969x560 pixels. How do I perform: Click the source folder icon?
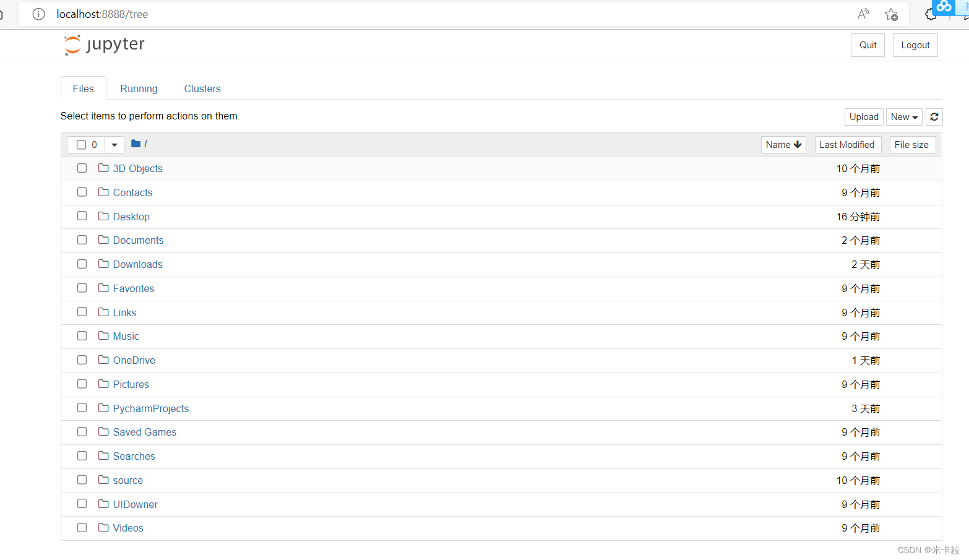point(103,480)
